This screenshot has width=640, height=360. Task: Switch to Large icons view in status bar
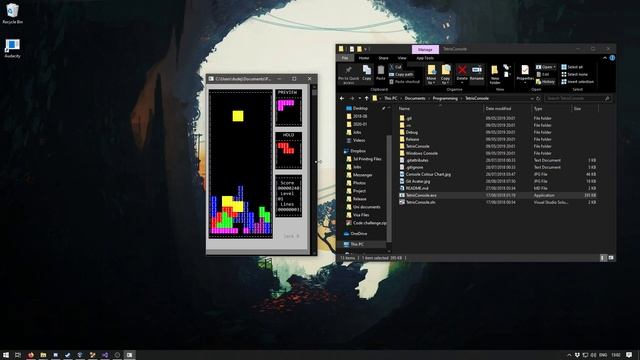611,258
